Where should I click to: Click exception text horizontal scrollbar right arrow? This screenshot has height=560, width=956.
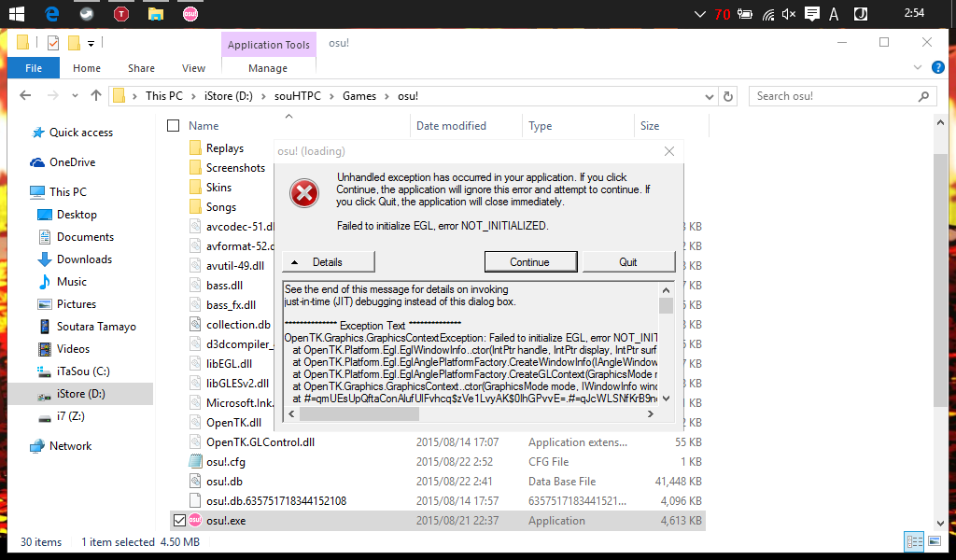[651, 413]
